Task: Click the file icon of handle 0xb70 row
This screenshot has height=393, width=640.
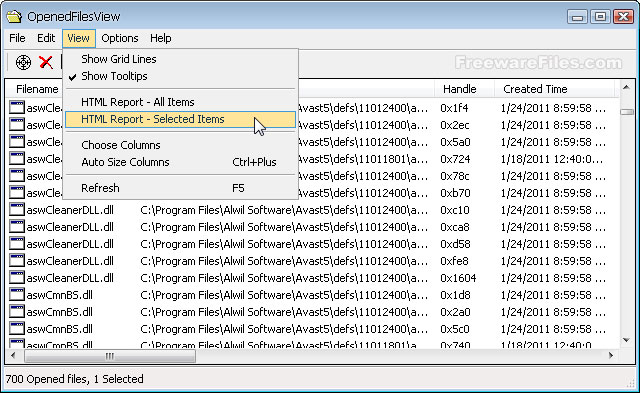Action: (x=17, y=193)
